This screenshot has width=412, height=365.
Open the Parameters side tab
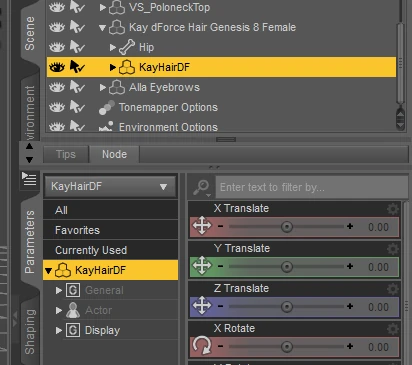coord(30,242)
